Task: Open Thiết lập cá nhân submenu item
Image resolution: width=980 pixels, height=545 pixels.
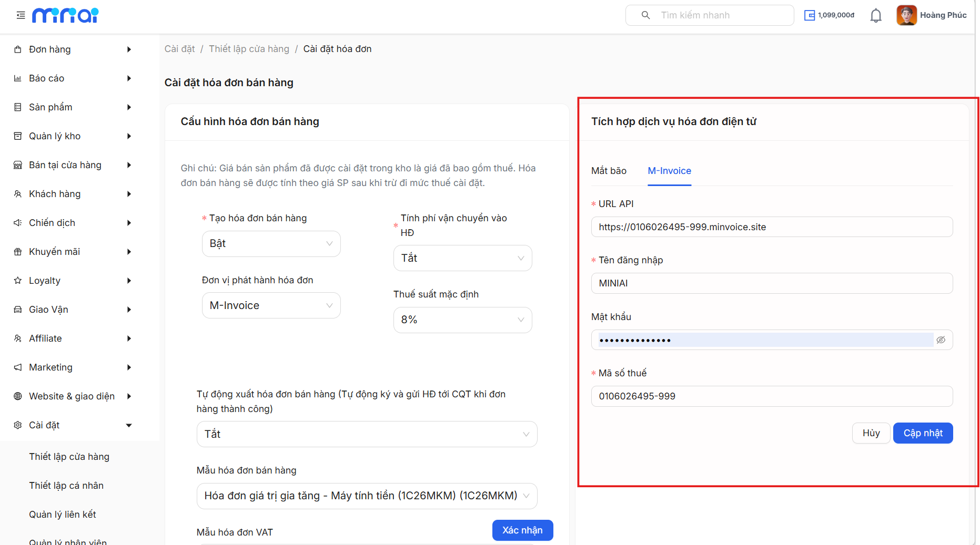Action: pyautogui.click(x=66, y=486)
